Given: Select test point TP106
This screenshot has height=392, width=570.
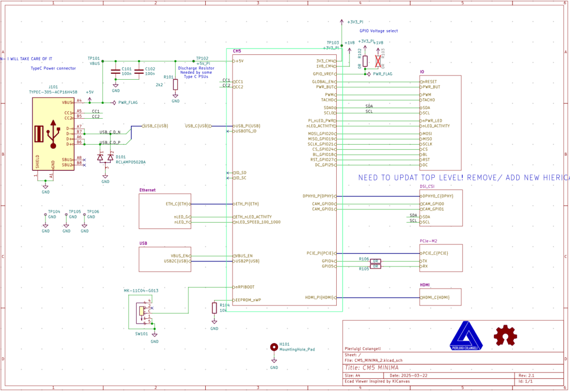Looking at the screenshot, I should pos(84,215).
